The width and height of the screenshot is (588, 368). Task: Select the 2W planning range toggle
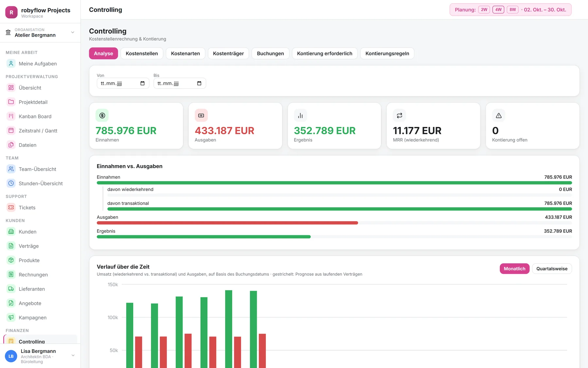tap(484, 9)
